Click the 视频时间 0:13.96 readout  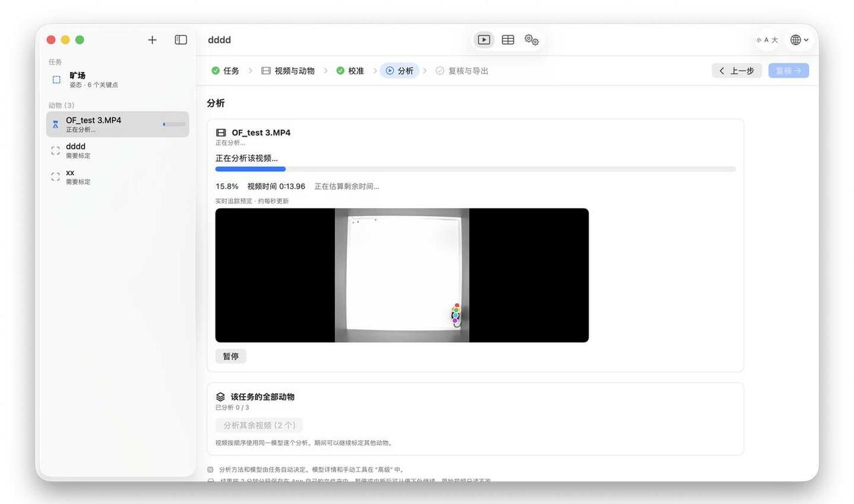pyautogui.click(x=276, y=187)
